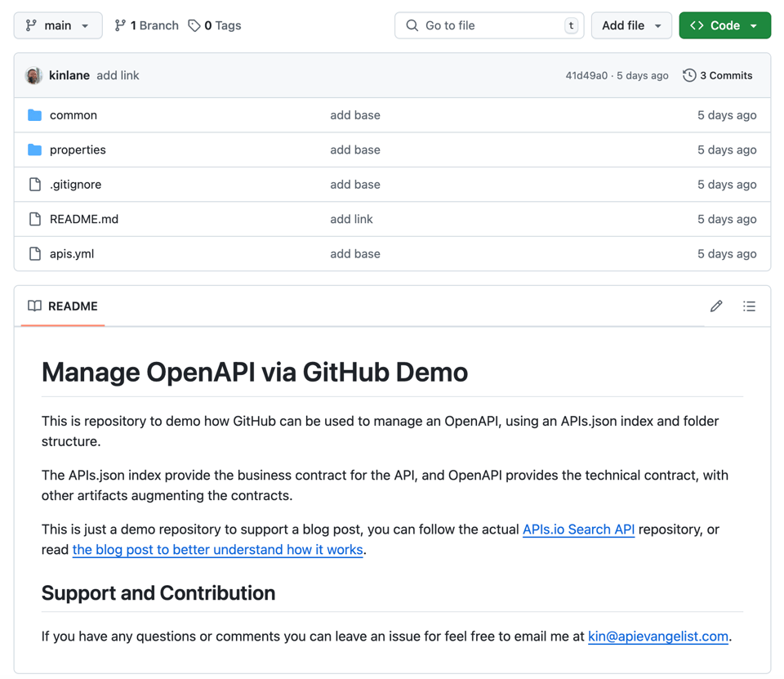Open the blog post link
The height and width of the screenshot is (679, 784).
point(217,550)
